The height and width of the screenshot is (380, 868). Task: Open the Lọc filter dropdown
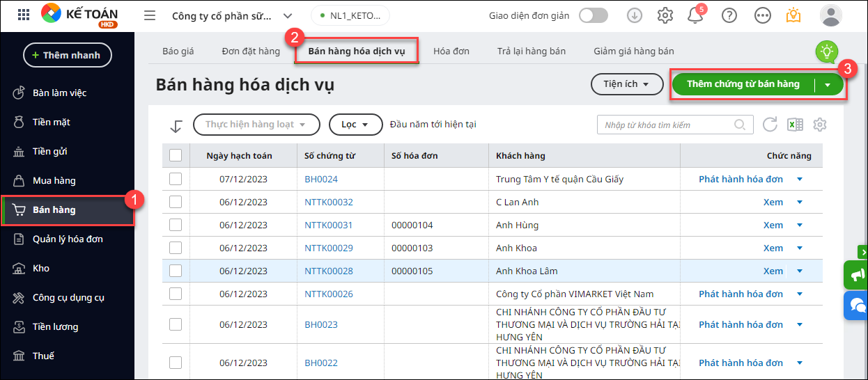[x=355, y=125]
